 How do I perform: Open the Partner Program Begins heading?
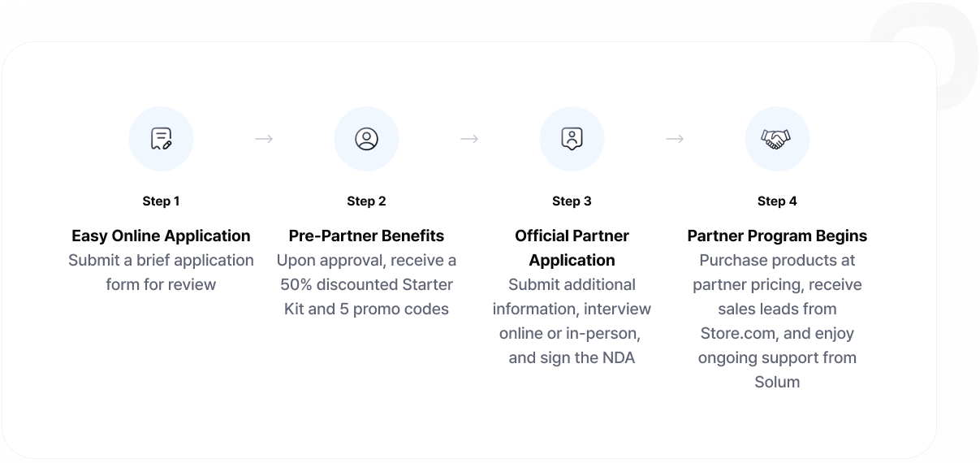tap(777, 236)
